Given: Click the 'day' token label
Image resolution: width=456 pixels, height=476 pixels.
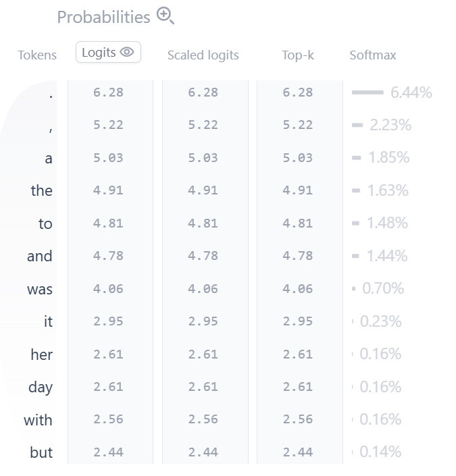Looking at the screenshot, I should (41, 388).
